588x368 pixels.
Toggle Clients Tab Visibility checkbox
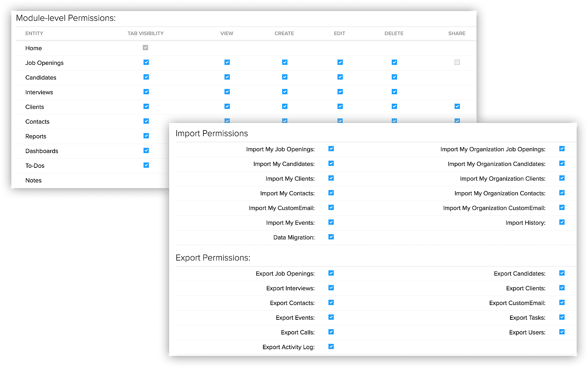[146, 106]
